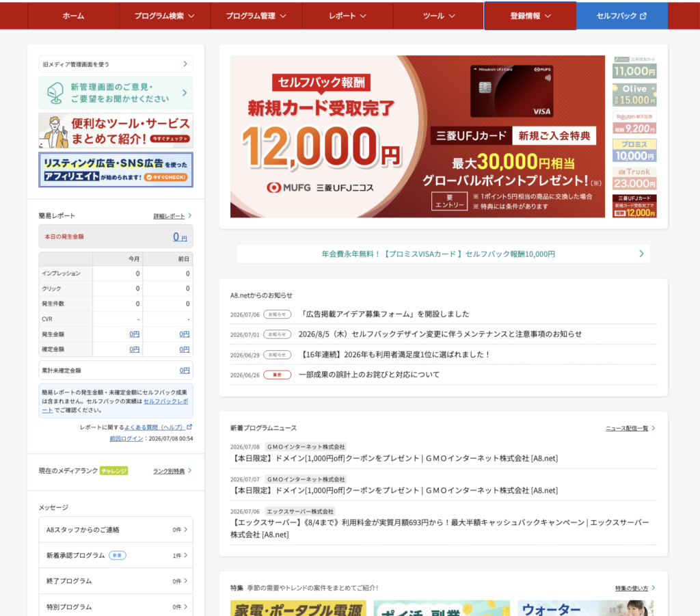Click chevron next to ニュース配信一覧

tap(654, 428)
